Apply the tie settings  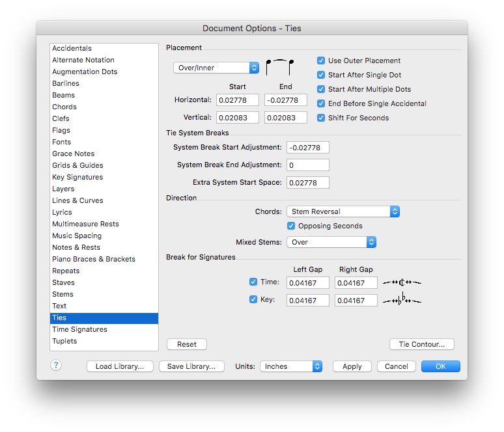tap(352, 366)
